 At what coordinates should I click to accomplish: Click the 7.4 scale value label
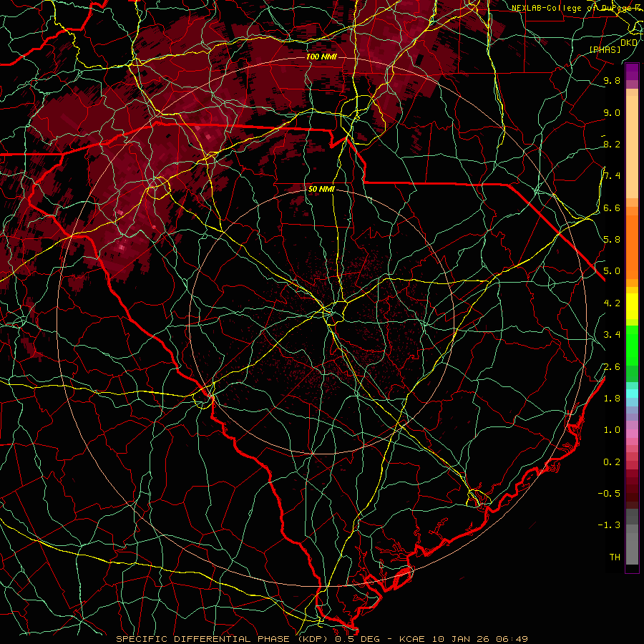point(612,176)
